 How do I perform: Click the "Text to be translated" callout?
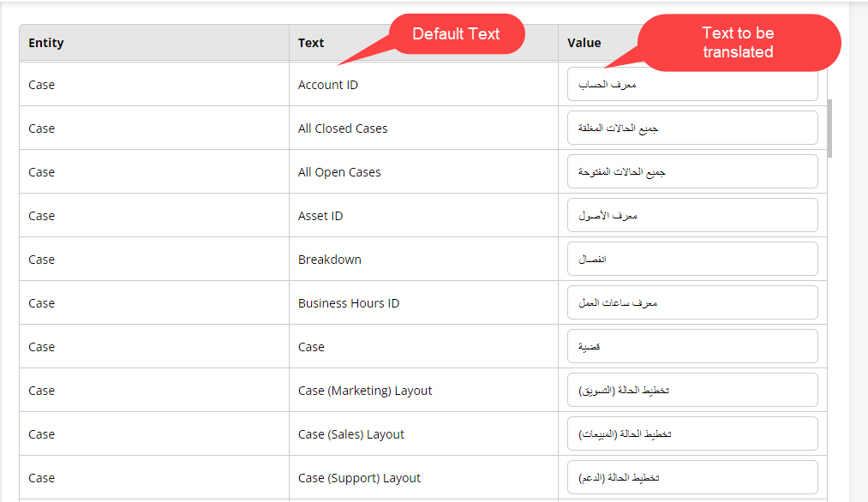[x=739, y=43]
